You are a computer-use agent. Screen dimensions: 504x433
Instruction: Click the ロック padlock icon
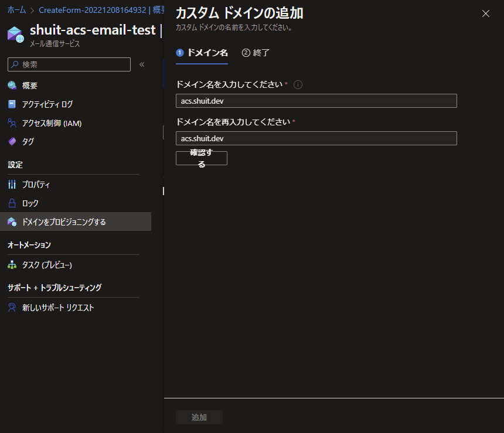(x=12, y=203)
